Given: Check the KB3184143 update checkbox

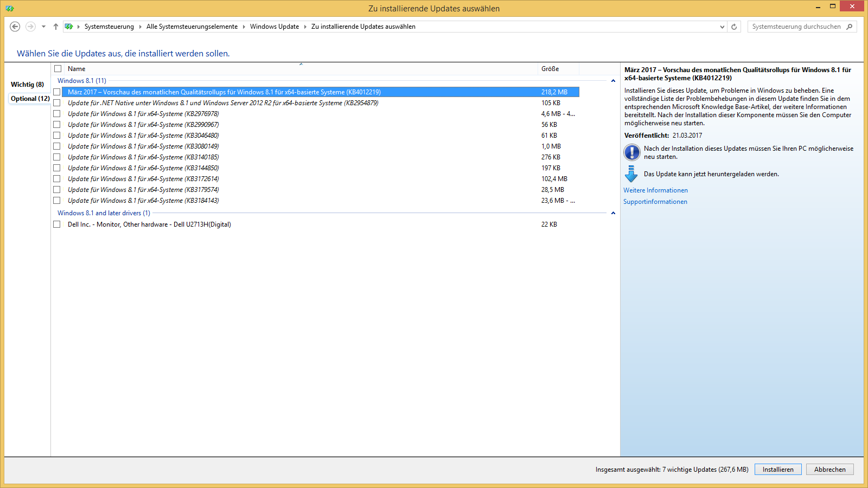Looking at the screenshot, I should pos(56,201).
